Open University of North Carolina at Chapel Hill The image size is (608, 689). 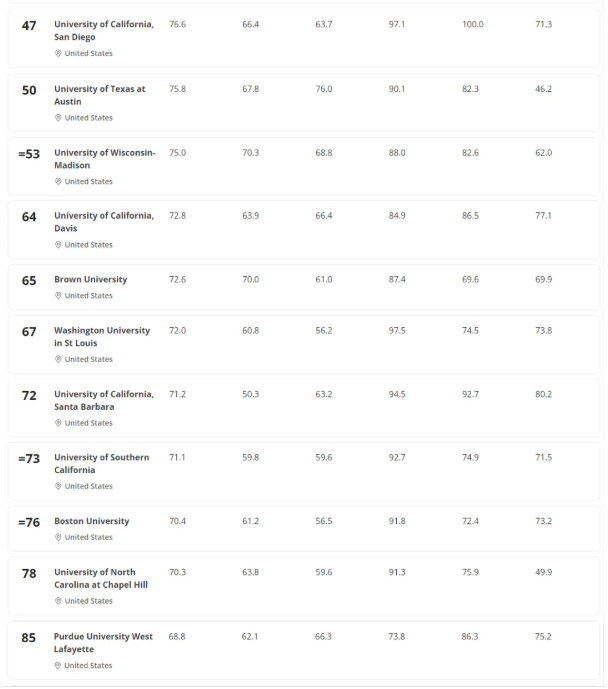101,578
